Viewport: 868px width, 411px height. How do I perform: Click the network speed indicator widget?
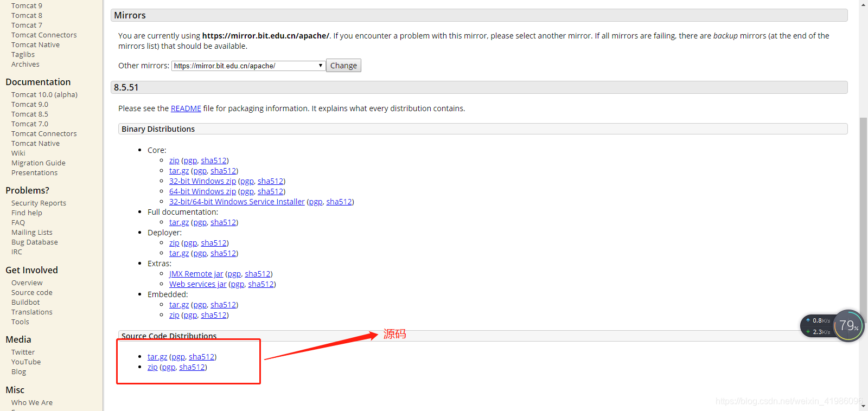pyautogui.click(x=818, y=326)
